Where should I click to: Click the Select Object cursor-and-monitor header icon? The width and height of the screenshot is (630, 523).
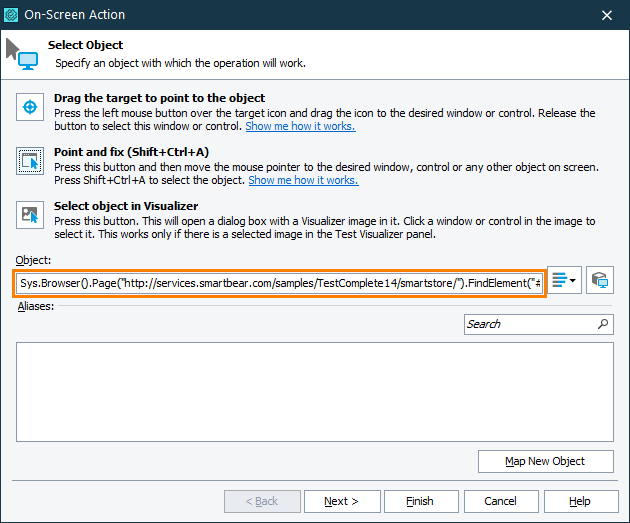pos(22,54)
